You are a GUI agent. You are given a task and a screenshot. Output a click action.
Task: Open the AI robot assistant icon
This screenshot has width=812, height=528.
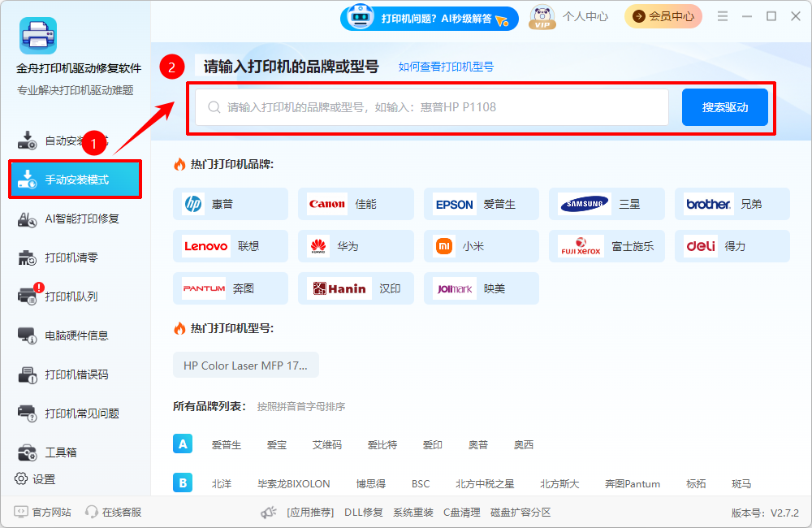[x=361, y=16]
